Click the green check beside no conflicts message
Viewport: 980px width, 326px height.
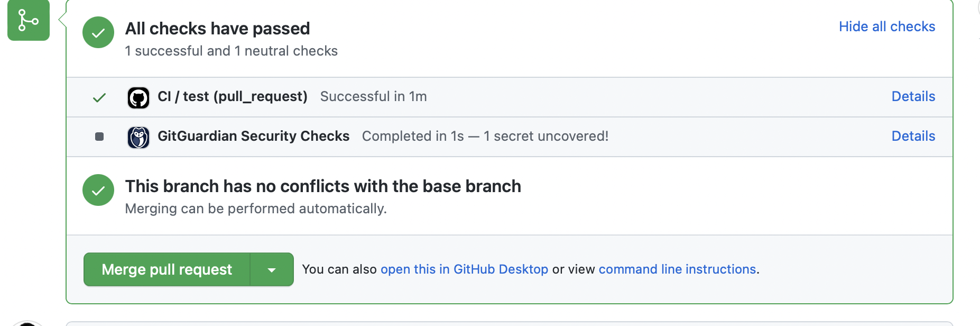click(x=98, y=189)
